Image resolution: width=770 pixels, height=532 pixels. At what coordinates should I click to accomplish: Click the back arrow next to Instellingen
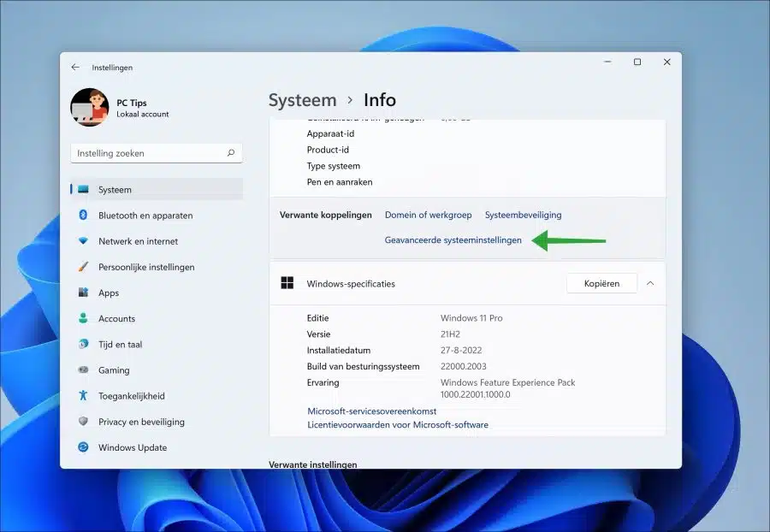coord(75,68)
